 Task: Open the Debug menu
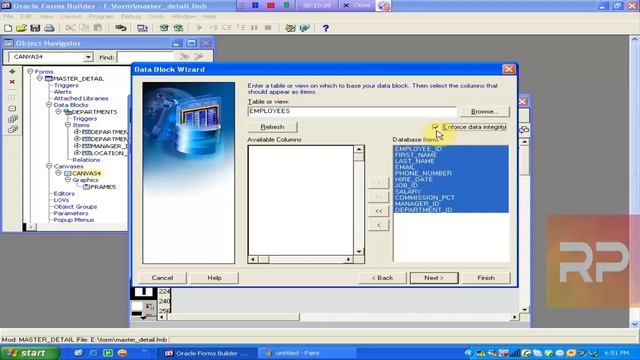point(131,16)
